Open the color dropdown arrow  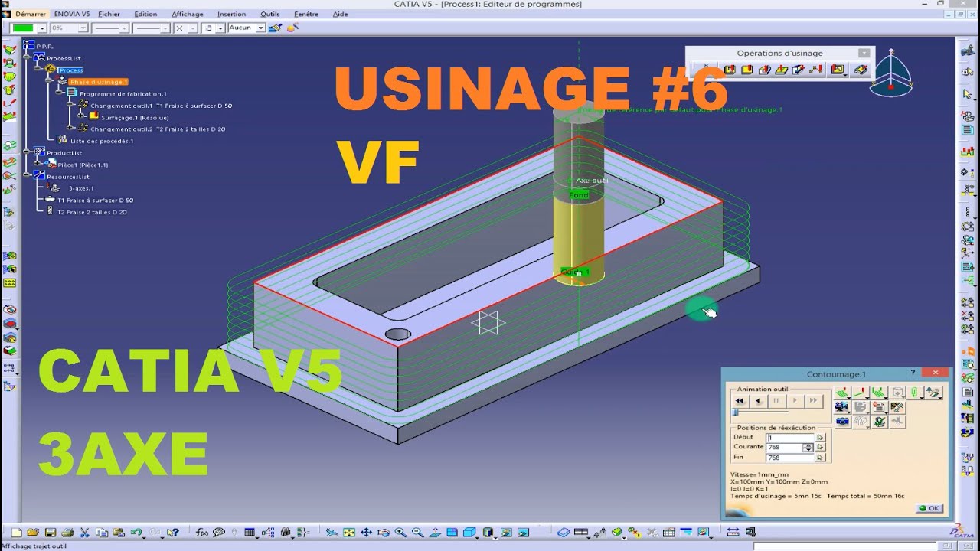[42, 28]
